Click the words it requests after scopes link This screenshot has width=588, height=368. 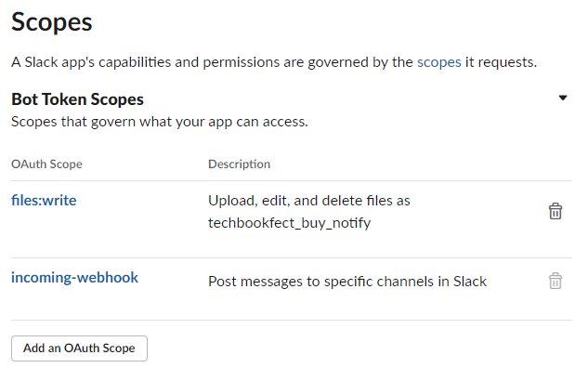pyautogui.click(x=501, y=62)
